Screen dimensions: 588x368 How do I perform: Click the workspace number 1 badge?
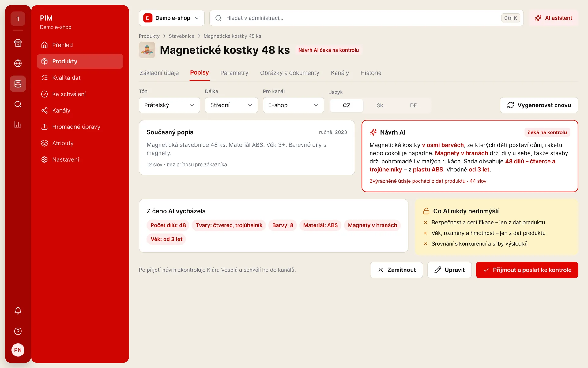pyautogui.click(x=18, y=19)
